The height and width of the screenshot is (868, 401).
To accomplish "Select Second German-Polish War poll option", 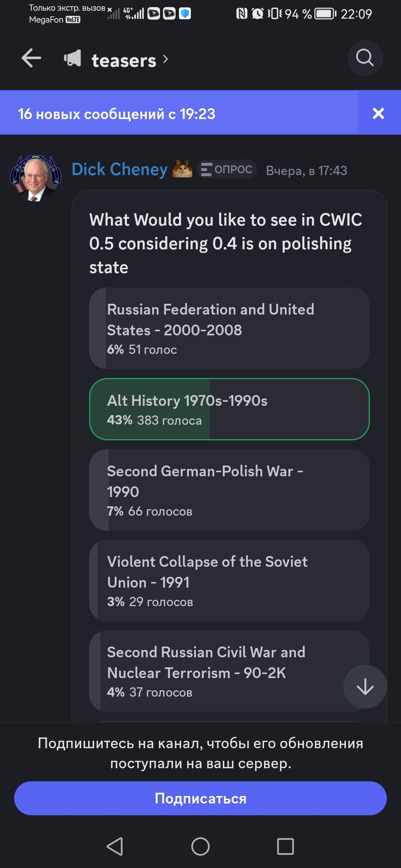I will tap(229, 490).
